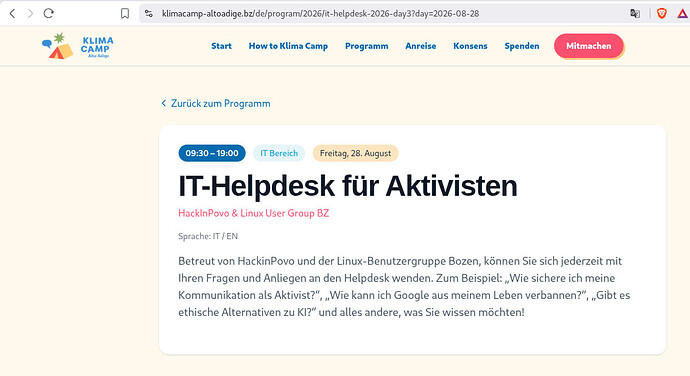Click HackInPovo & Linux User Group BZ
690x376 pixels.
pos(253,213)
